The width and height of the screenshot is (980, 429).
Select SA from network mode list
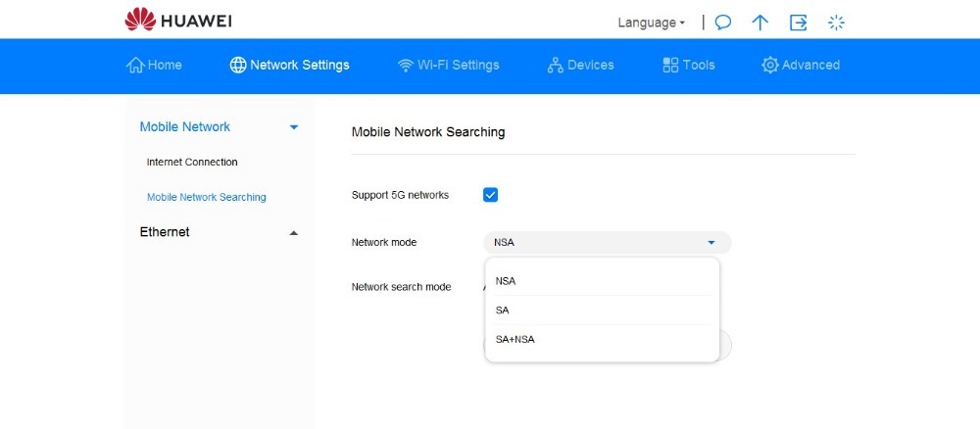(x=603, y=310)
